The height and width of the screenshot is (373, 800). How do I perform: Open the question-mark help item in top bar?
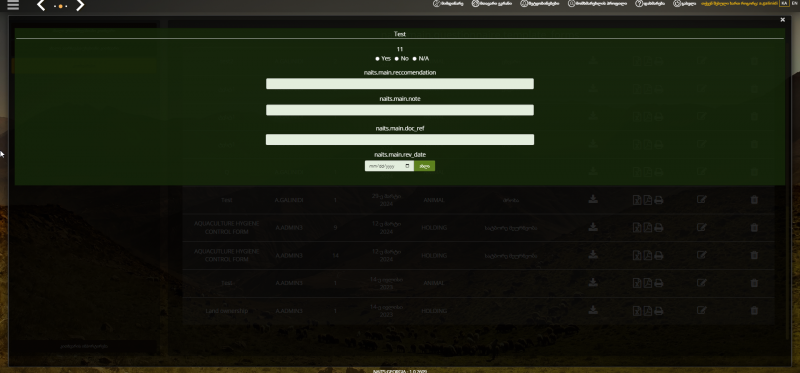649,3
